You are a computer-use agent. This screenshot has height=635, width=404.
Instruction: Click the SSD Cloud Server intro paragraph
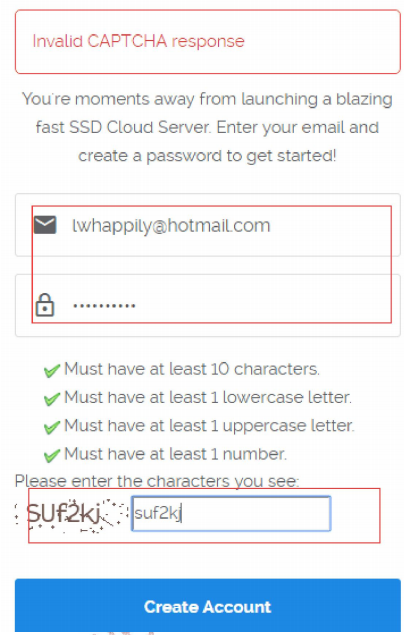click(207, 127)
